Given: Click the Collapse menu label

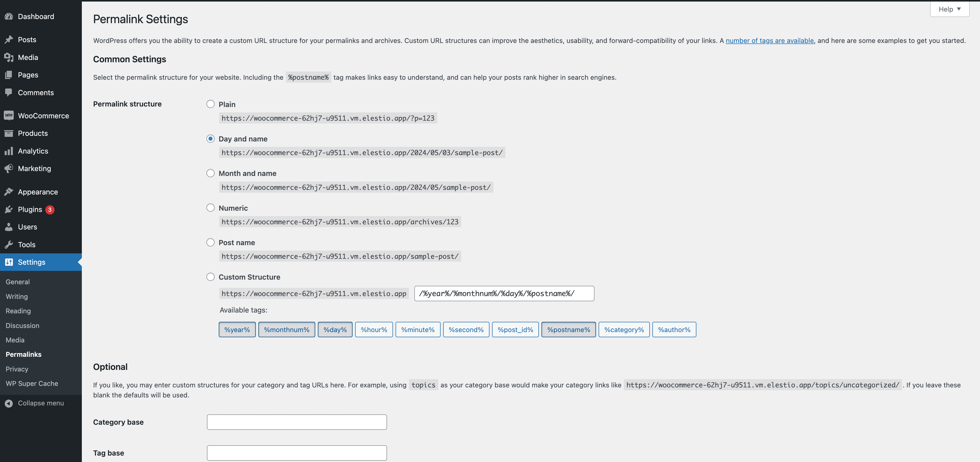Looking at the screenshot, I should pos(41,403).
